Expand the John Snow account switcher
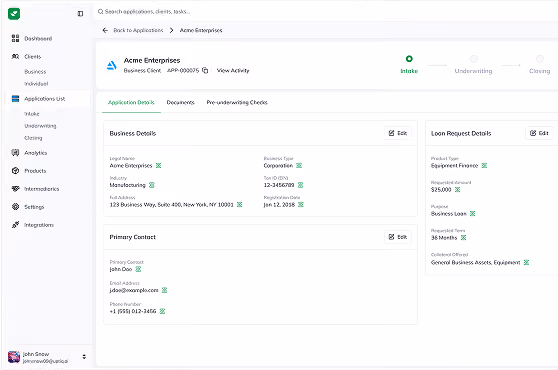558x370 pixels. coord(84,357)
